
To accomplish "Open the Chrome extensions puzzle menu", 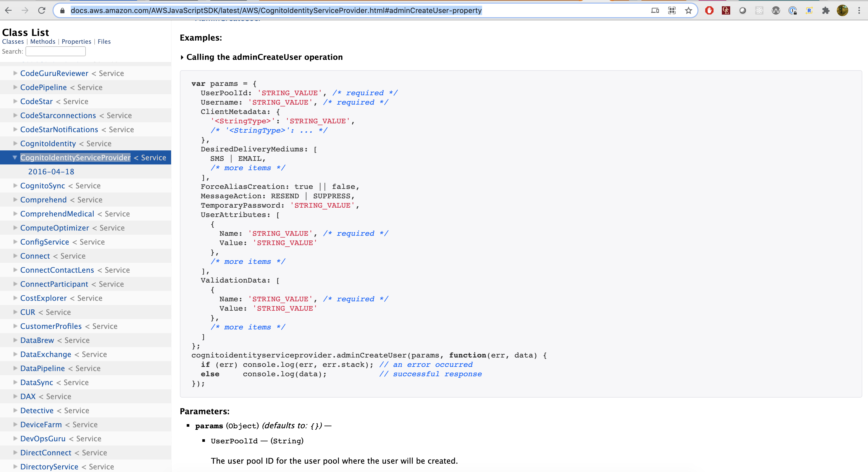I will click(x=826, y=10).
